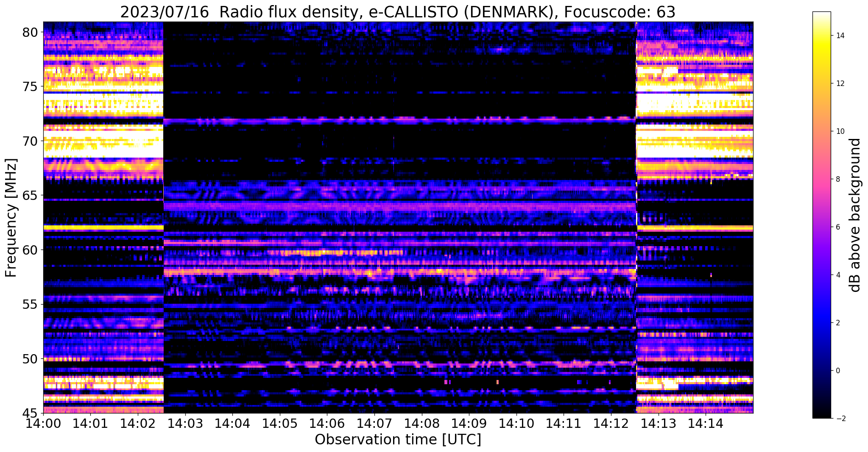The image size is (868, 452).
Task: Click the 14:01 time tick label
Action: click(x=90, y=423)
